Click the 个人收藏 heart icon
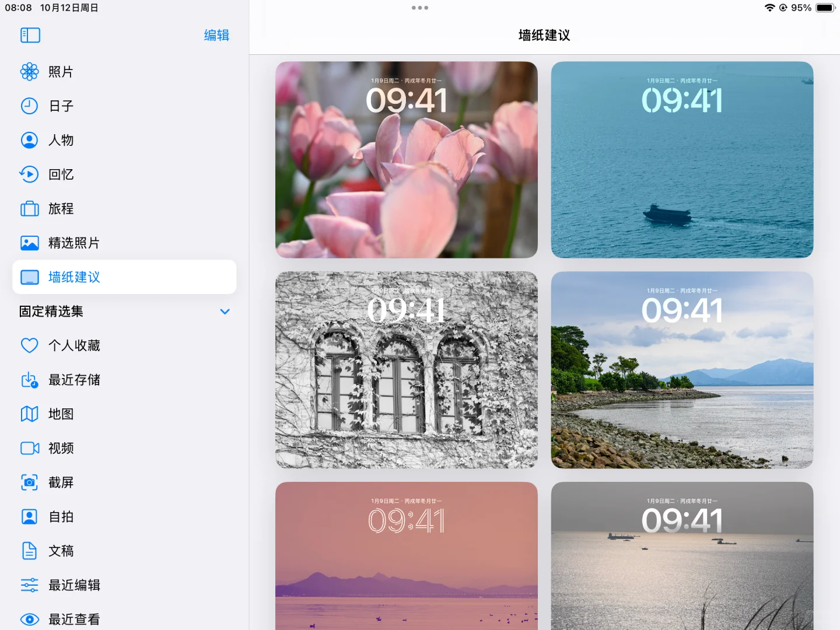Viewport: 840px width, 630px height. pyautogui.click(x=30, y=345)
